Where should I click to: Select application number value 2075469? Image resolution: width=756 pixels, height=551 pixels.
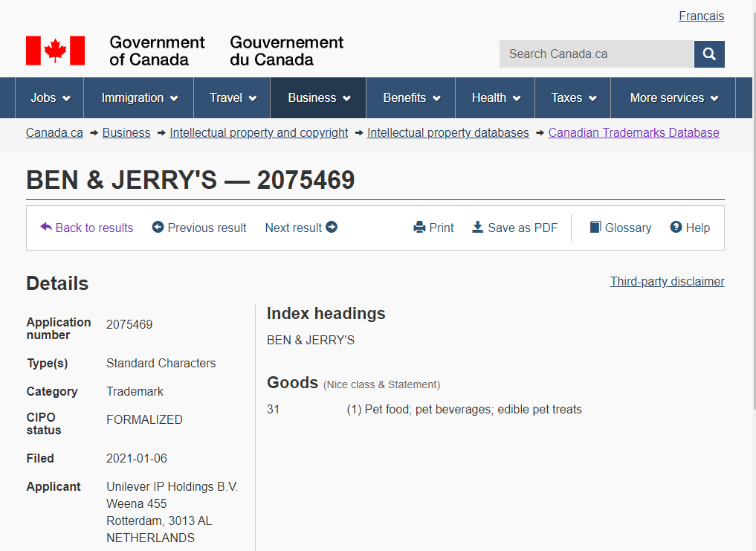click(129, 325)
